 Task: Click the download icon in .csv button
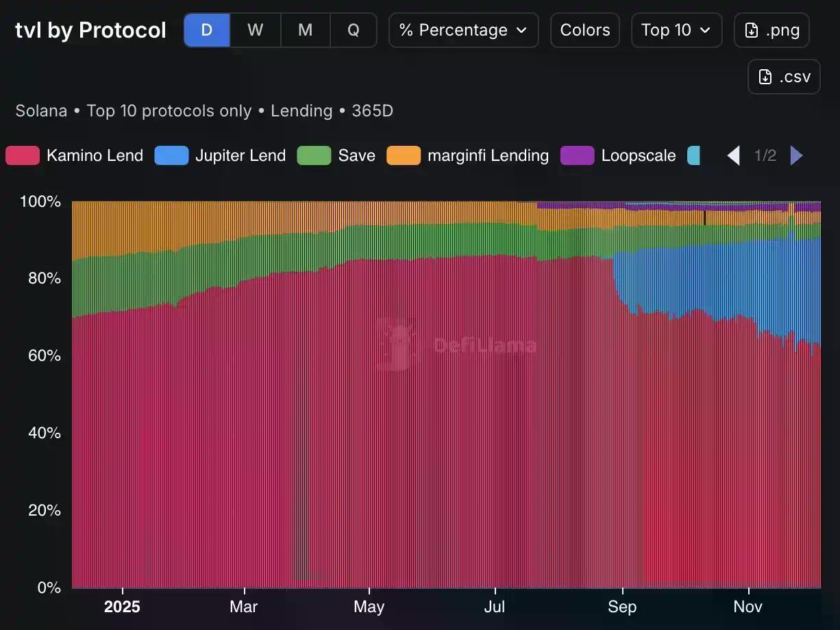765,77
